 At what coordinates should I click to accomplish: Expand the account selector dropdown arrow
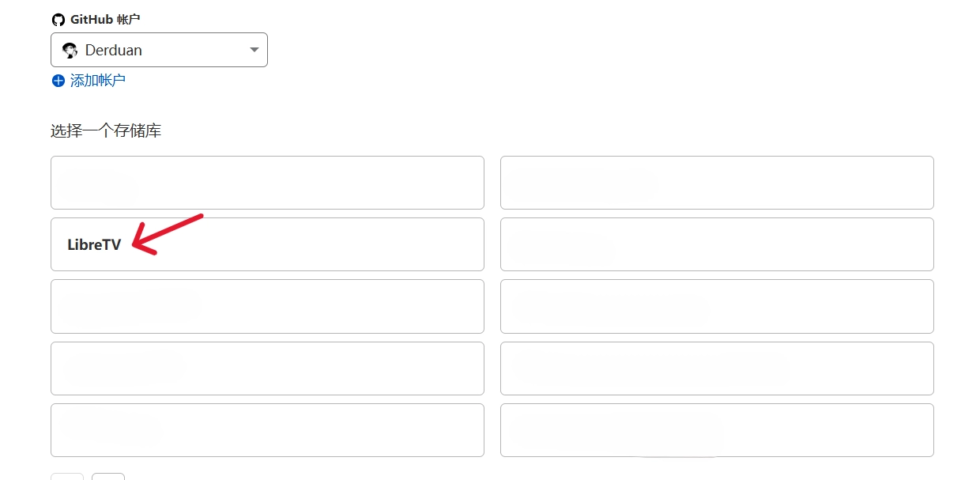click(254, 50)
